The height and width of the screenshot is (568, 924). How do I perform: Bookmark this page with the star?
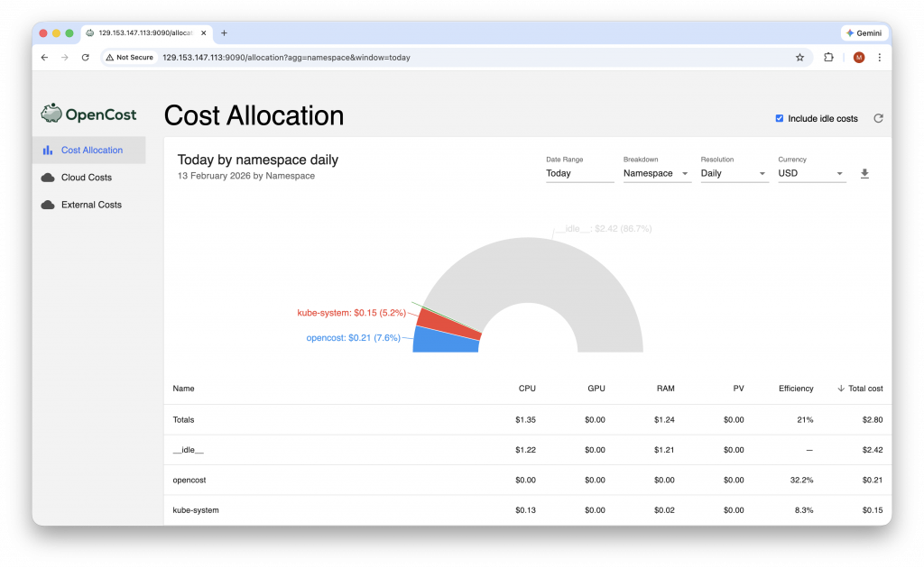point(799,57)
